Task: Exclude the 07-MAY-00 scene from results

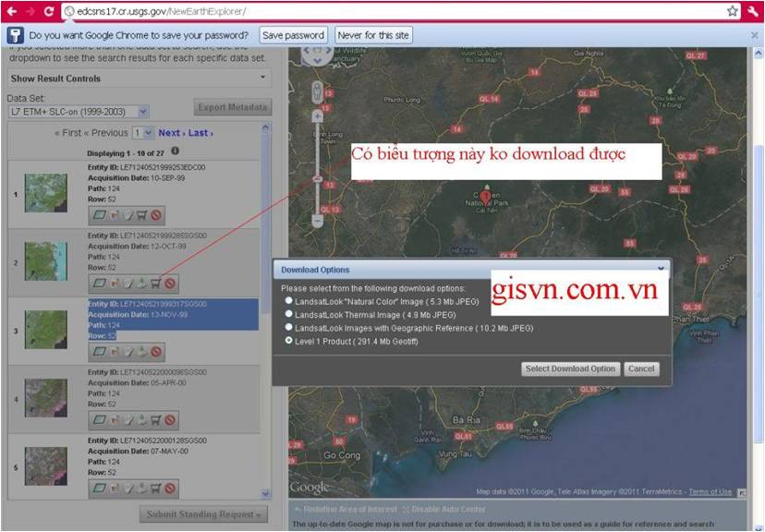Action: point(170,488)
